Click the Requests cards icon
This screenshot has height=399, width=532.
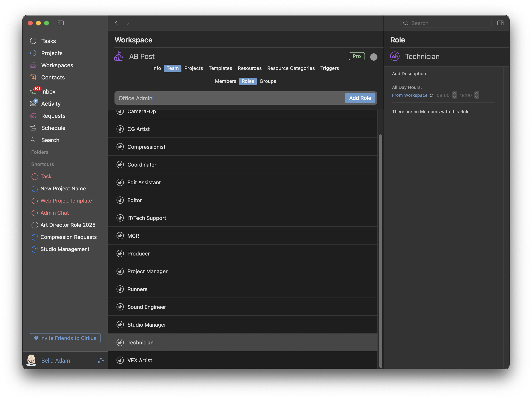pos(33,116)
